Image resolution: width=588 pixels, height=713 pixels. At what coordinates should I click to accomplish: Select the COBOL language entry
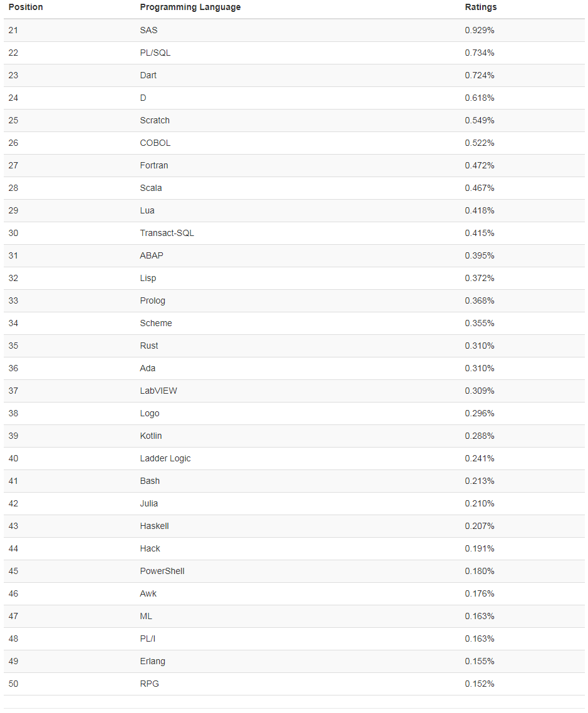[155, 143]
